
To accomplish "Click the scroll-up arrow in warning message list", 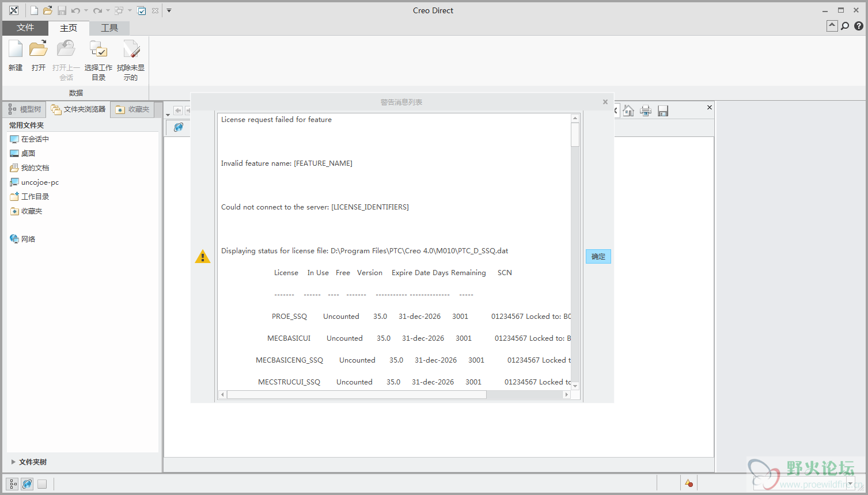I will point(575,118).
